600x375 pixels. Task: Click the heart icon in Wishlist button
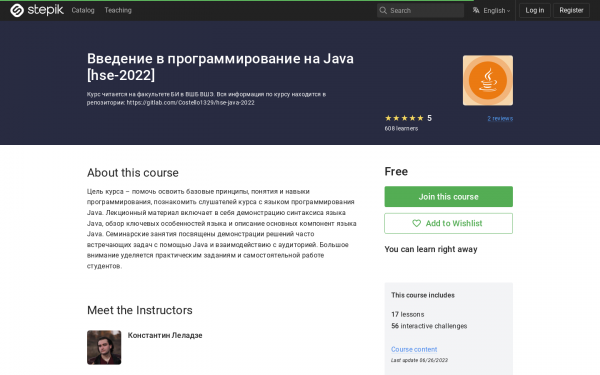click(x=416, y=223)
